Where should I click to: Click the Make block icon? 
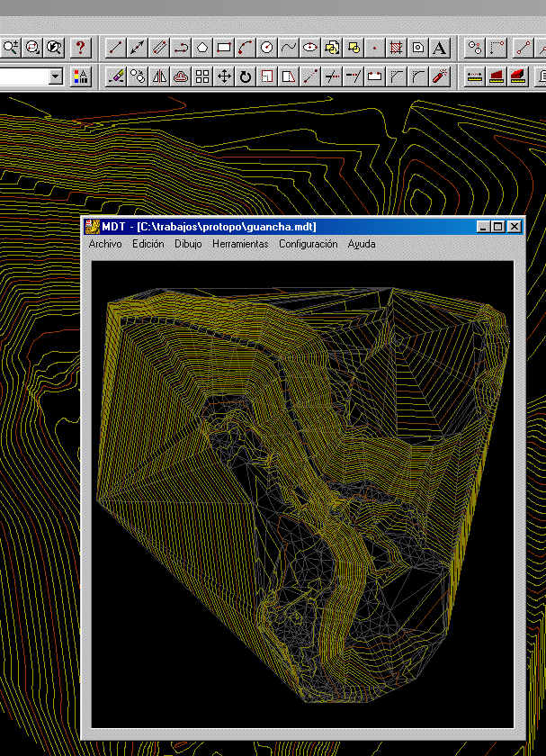[354, 48]
